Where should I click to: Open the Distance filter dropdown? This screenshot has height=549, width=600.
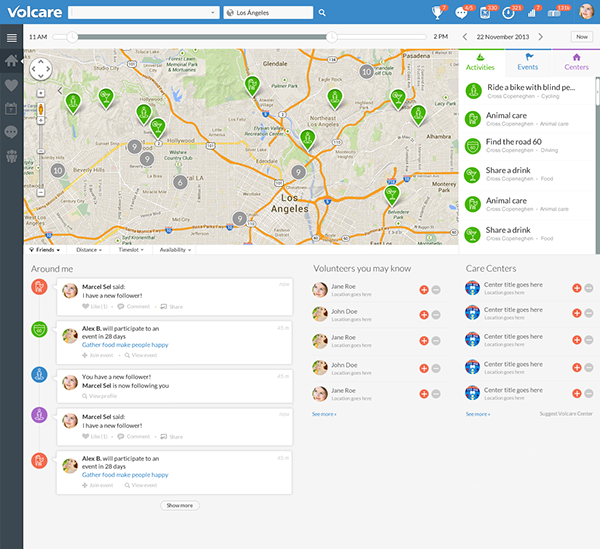click(89, 250)
